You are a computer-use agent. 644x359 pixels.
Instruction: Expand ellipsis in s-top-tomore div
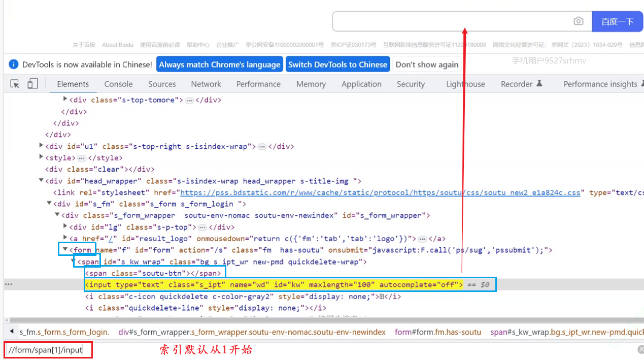pyautogui.click(x=189, y=100)
